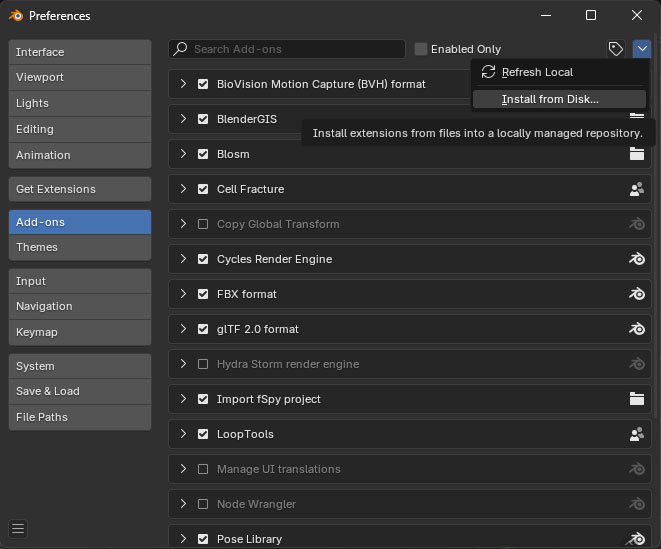Image resolution: width=661 pixels, height=549 pixels.
Task: Click the Search Add-ons field
Action: click(x=287, y=49)
